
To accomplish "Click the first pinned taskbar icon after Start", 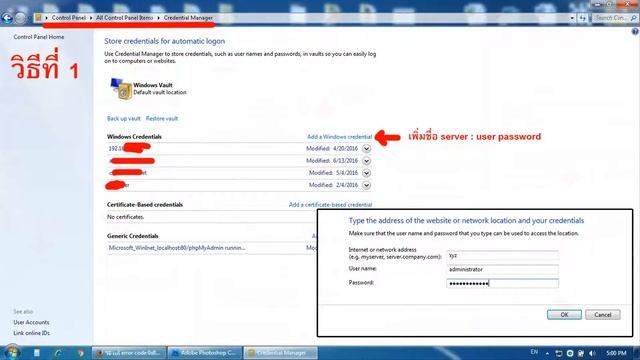I will tap(37, 353).
